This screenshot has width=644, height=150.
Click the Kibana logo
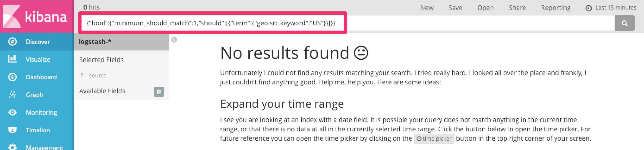(35, 17)
